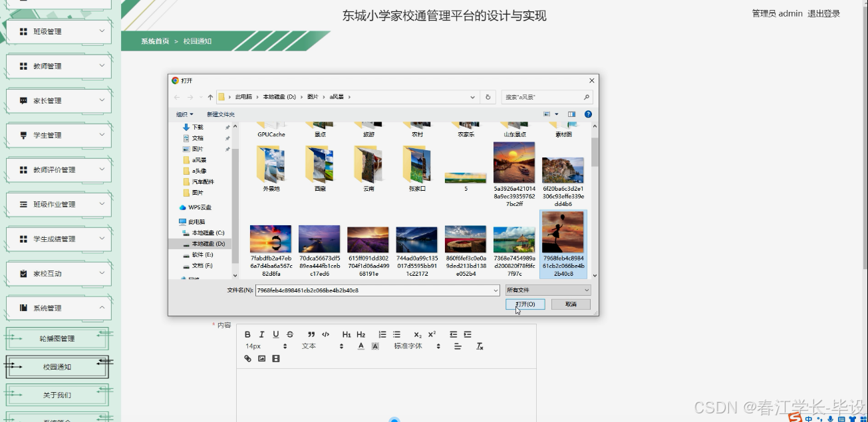Go up one folder level in dialog
The image size is (868, 422).
pyautogui.click(x=210, y=97)
